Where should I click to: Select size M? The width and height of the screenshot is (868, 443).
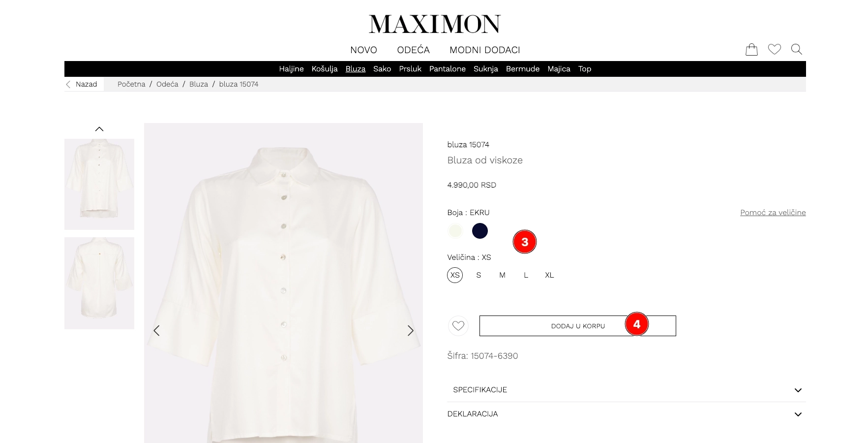[502, 275]
